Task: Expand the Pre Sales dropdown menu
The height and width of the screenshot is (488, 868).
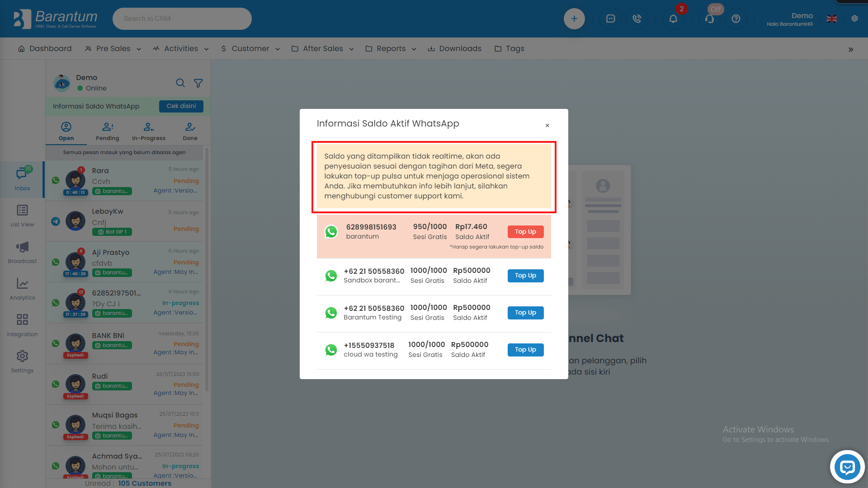Action: point(113,48)
